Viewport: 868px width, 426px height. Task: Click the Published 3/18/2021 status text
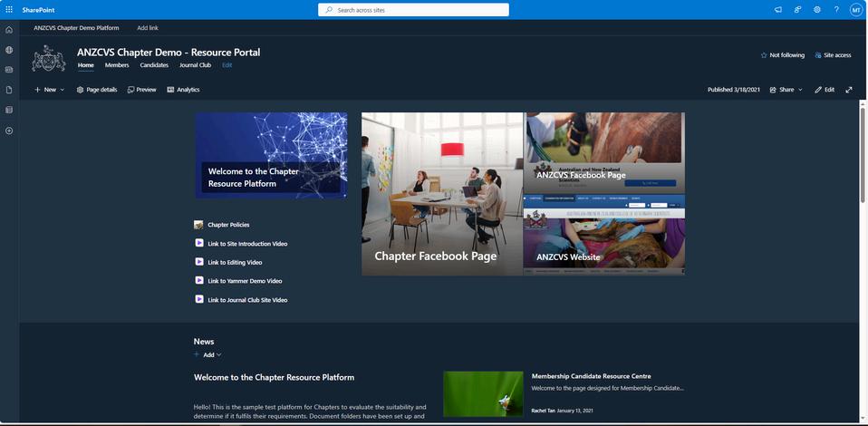coord(734,90)
